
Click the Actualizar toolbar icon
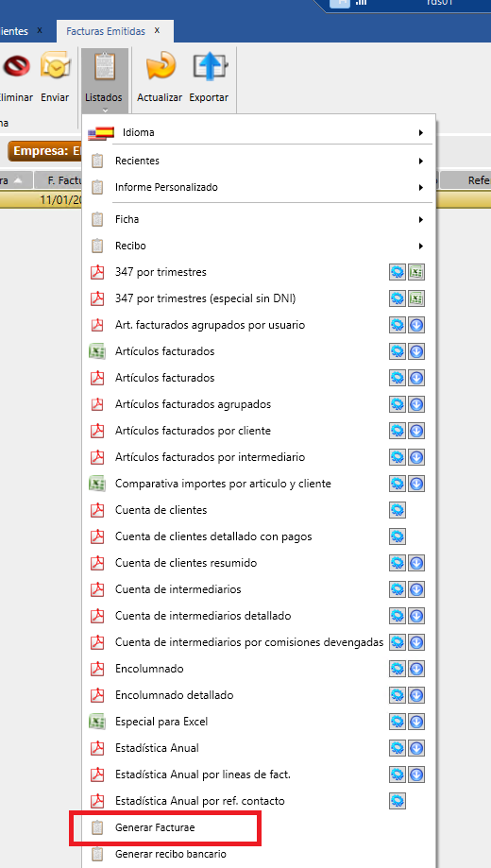click(x=160, y=68)
